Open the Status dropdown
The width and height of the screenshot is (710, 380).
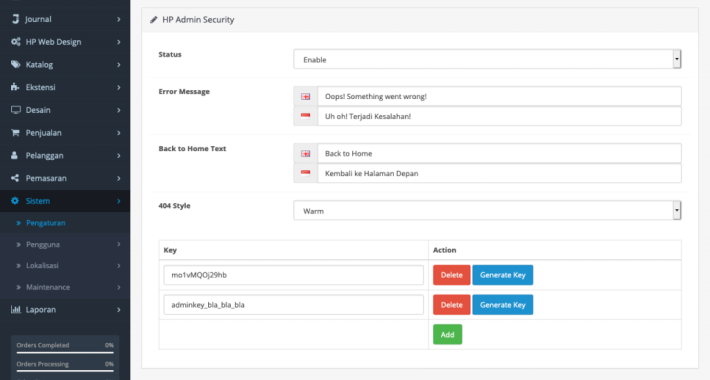tap(487, 59)
